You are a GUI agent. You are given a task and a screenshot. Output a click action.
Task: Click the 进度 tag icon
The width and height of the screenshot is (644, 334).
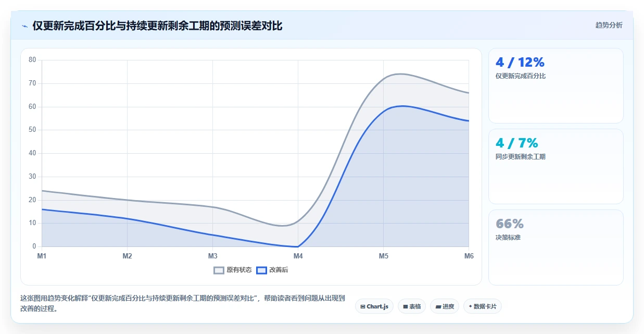438,307
